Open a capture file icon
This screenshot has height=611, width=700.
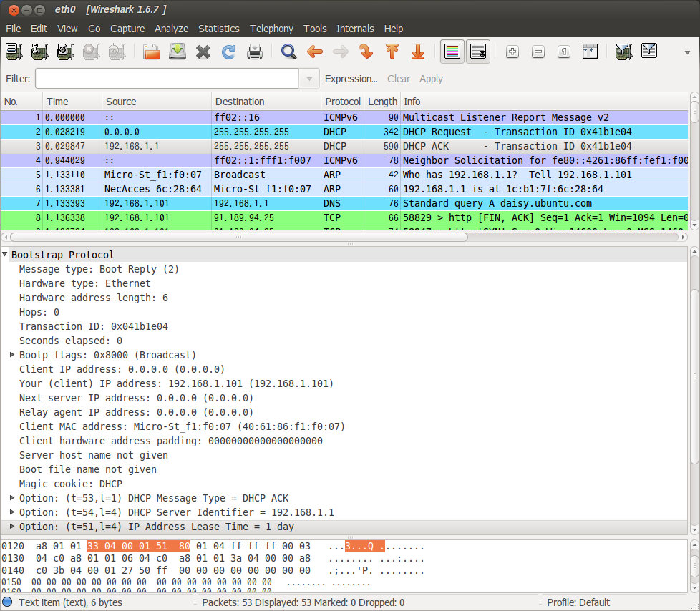click(152, 52)
